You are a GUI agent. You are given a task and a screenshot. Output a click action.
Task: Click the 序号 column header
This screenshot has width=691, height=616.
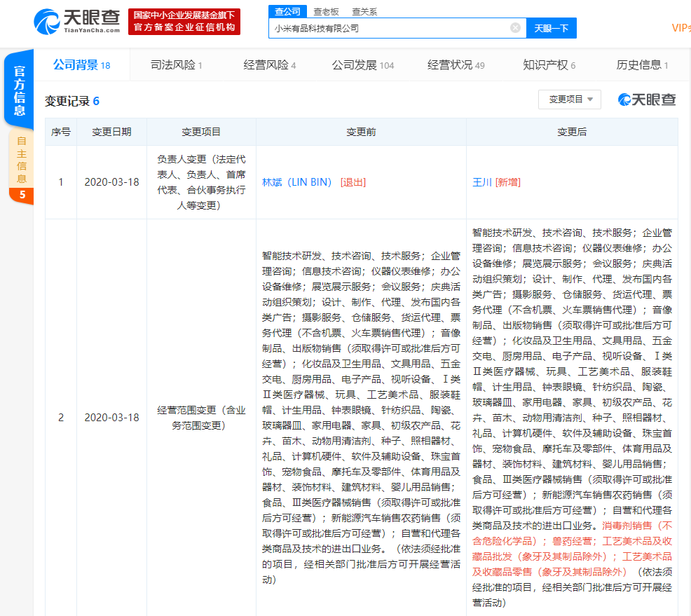[61, 132]
